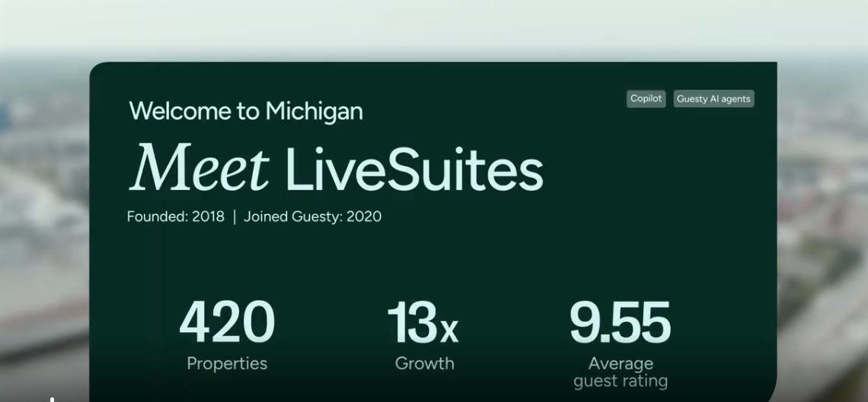Select the Average guest rating label

[x=620, y=372]
